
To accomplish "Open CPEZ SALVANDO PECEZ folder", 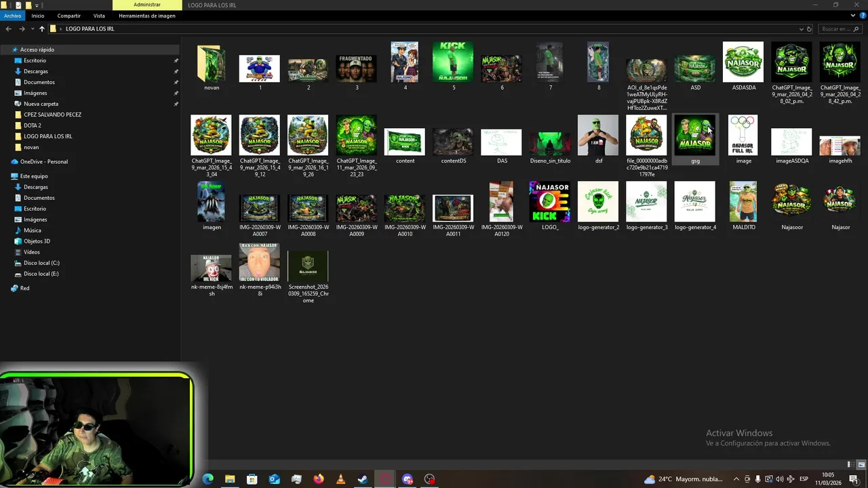I will coord(52,115).
